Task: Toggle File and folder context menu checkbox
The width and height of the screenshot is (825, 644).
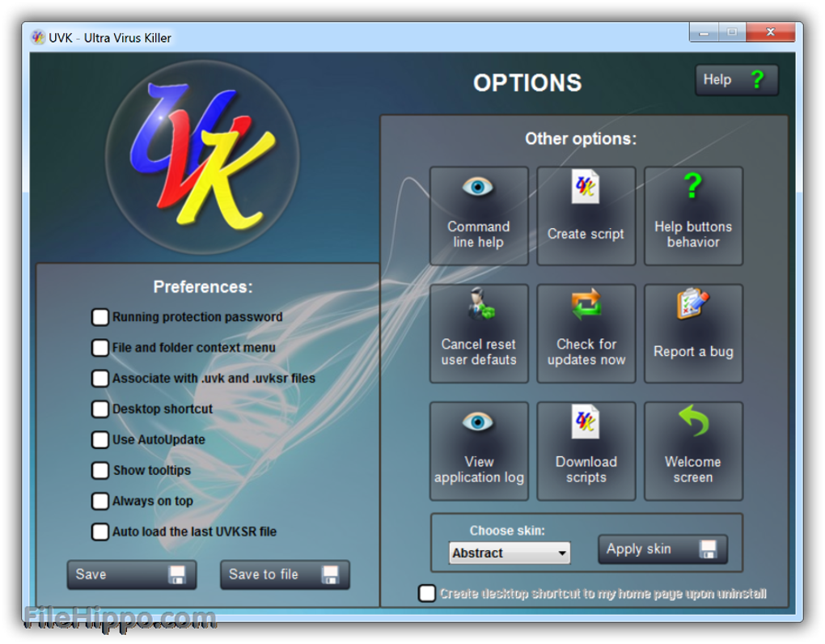Action: pyautogui.click(x=100, y=347)
